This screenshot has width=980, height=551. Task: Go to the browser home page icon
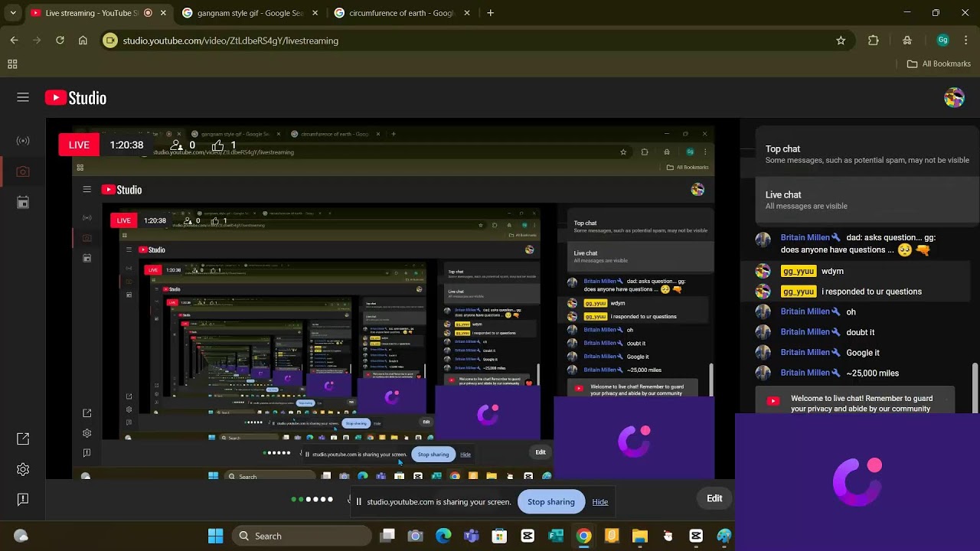point(83,41)
